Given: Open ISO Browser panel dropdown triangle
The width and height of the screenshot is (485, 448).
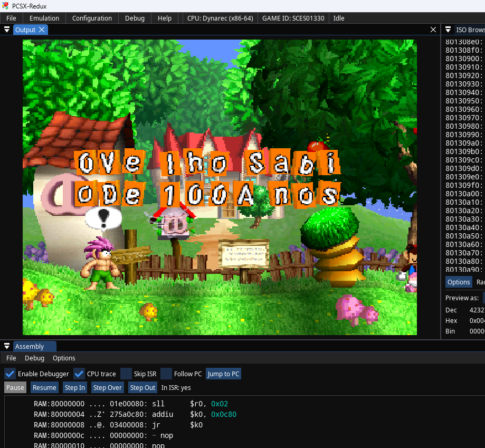Looking at the screenshot, I should click(x=448, y=30).
